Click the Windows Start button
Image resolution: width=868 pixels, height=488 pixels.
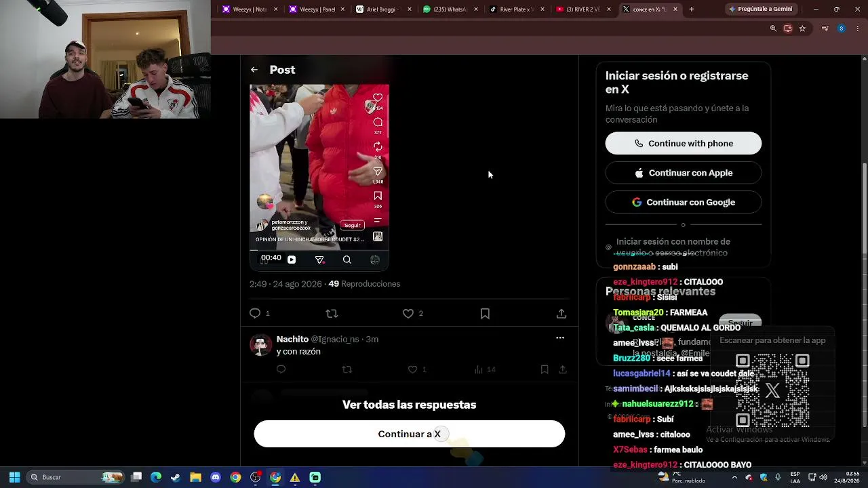[14, 477]
